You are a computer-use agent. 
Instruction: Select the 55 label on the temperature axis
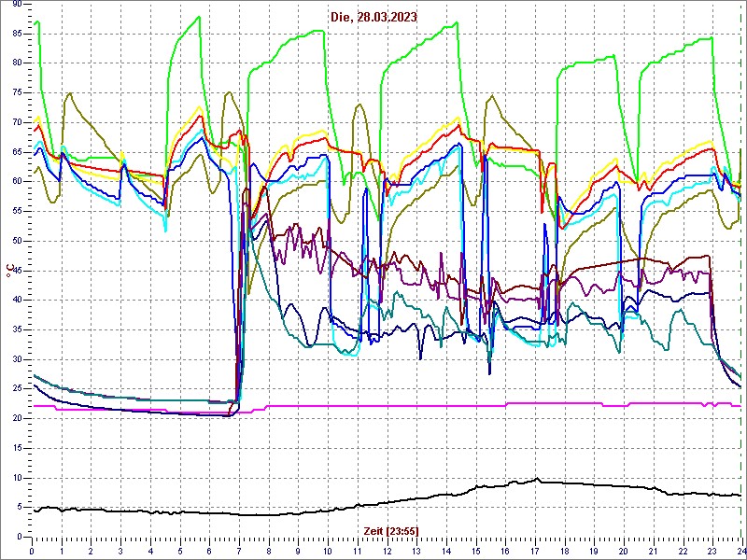(17, 212)
